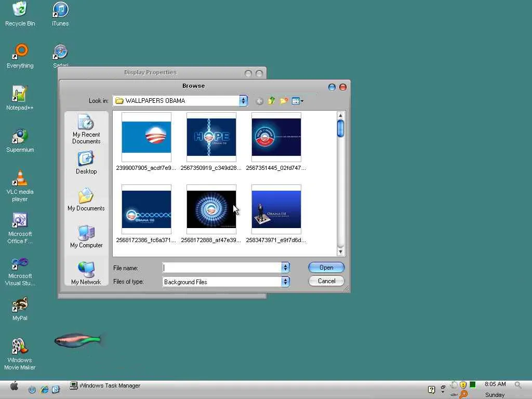This screenshot has height=399, width=532.
Task: Go to My Network in places bar
Action: pyautogui.click(x=86, y=273)
